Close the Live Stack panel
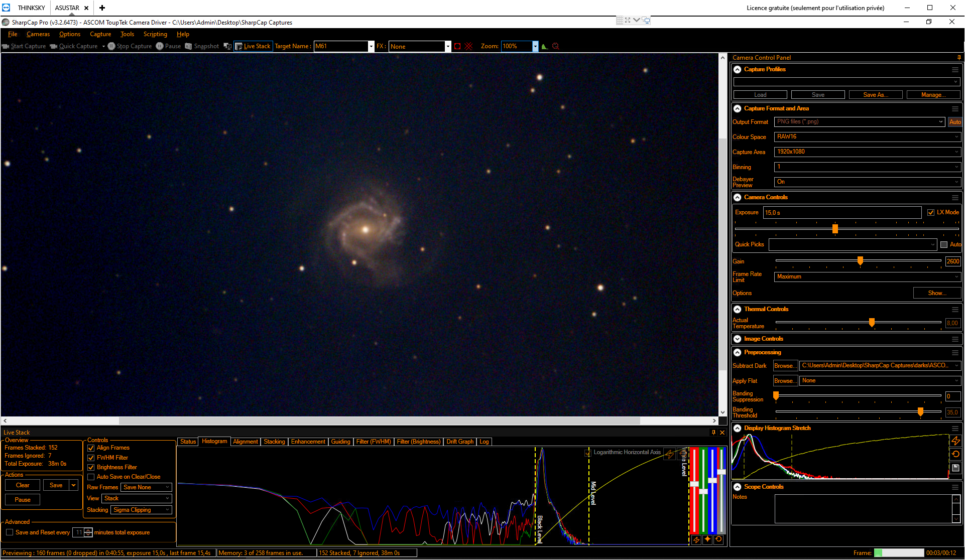 [722, 432]
